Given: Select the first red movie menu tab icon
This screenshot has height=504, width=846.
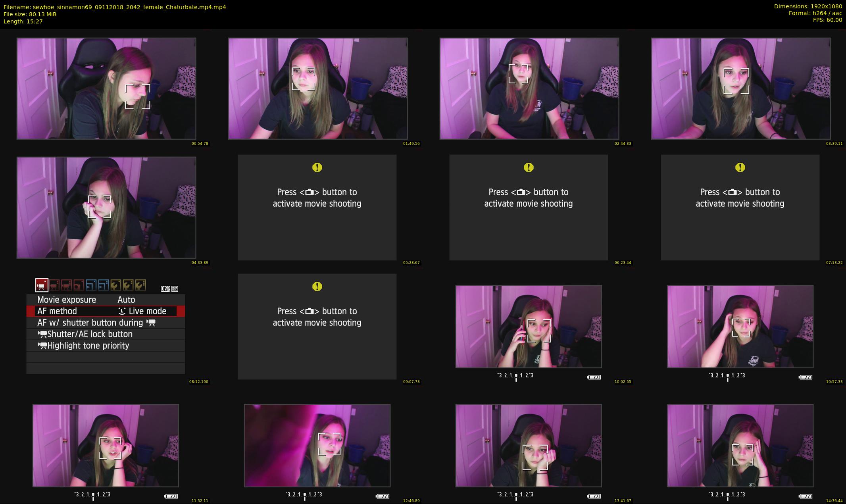Looking at the screenshot, I should [x=42, y=285].
